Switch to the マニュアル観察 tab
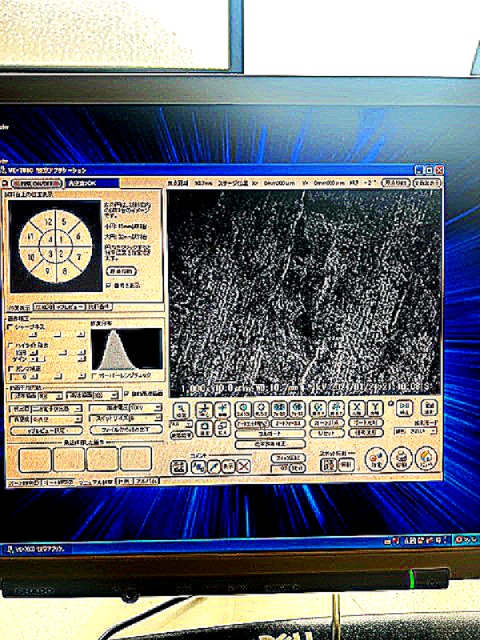Viewport: 480px width, 640px height. (x=95, y=482)
